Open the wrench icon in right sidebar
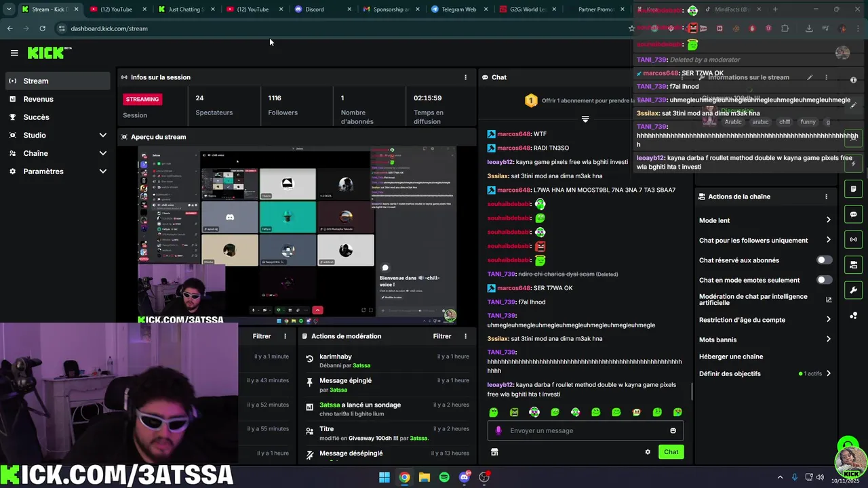868x488 pixels. pyautogui.click(x=853, y=290)
